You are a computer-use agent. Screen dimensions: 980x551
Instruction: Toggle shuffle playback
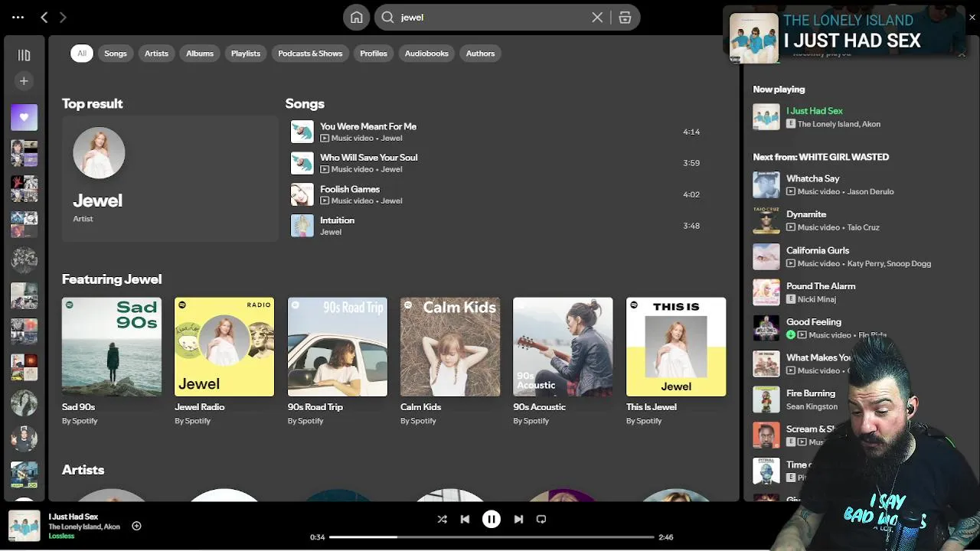pyautogui.click(x=442, y=519)
